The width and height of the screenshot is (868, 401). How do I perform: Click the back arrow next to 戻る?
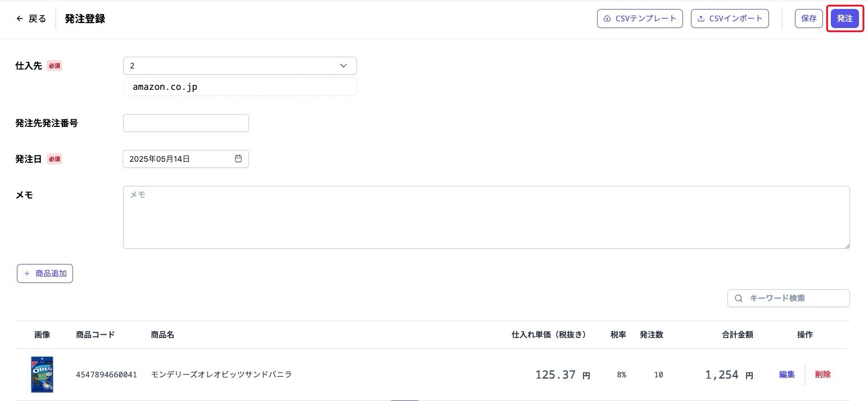click(x=19, y=18)
